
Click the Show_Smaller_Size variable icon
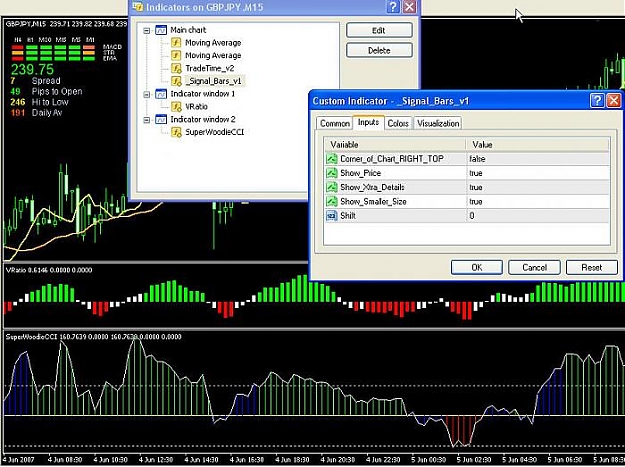pos(332,202)
